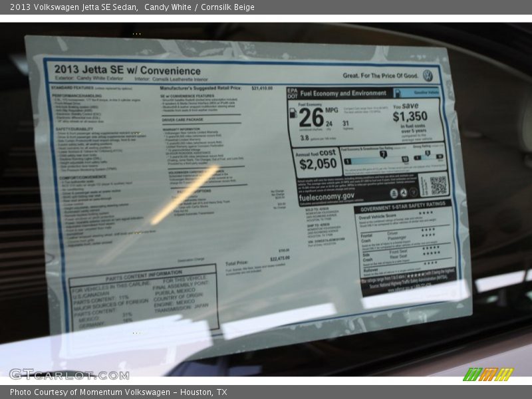Click 'Candy White / Cornsilk Beige' in top caption
Viewport: 532px width, 399px height.
click(199, 7)
